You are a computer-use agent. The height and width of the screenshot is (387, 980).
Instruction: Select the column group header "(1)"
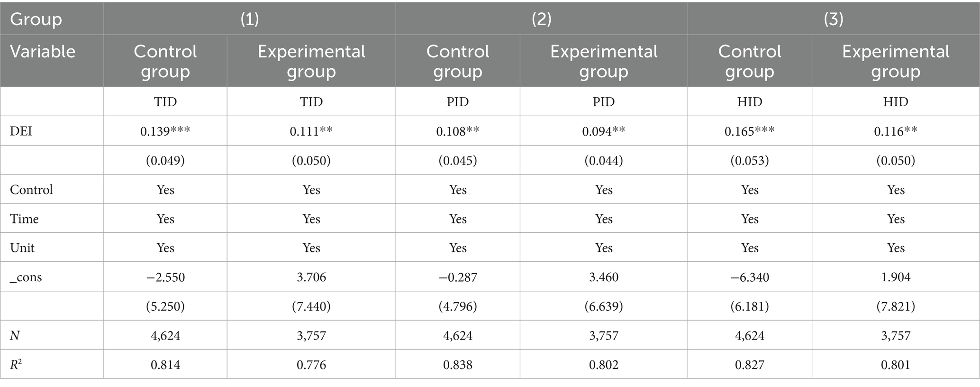coord(249,19)
